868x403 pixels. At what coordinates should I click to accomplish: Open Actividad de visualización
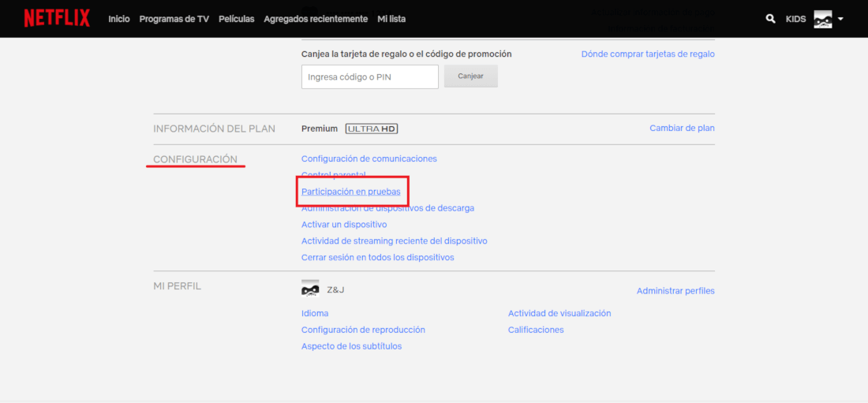559,313
